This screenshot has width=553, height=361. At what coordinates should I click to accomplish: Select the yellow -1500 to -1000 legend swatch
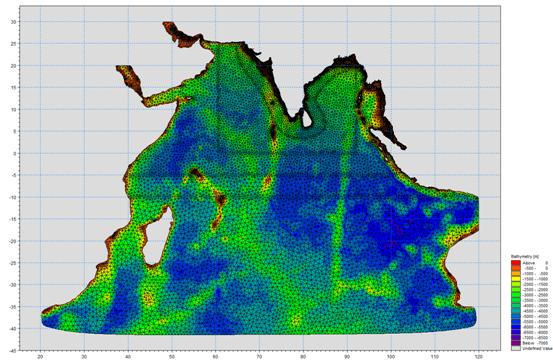[516, 279]
